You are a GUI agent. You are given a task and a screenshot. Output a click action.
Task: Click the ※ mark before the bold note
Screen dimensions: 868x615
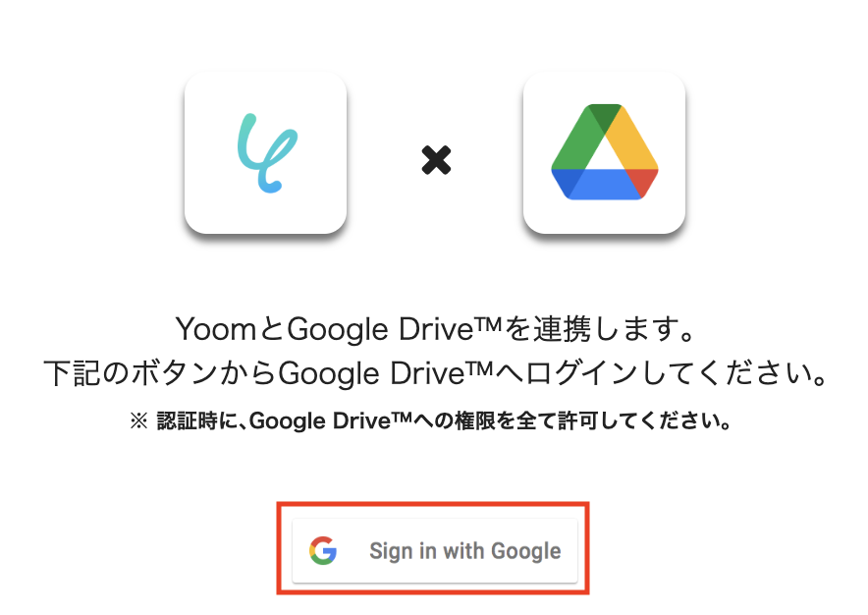point(138,421)
